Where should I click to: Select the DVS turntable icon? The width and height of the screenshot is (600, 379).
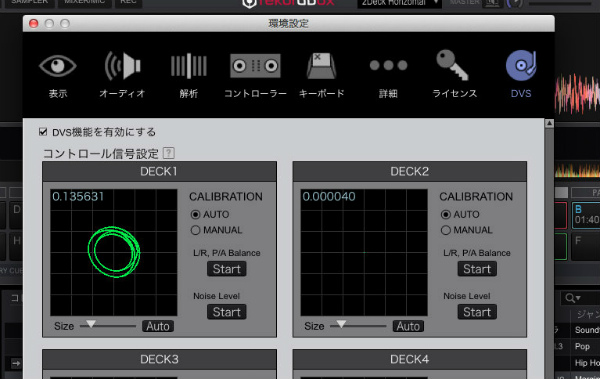coord(521,66)
